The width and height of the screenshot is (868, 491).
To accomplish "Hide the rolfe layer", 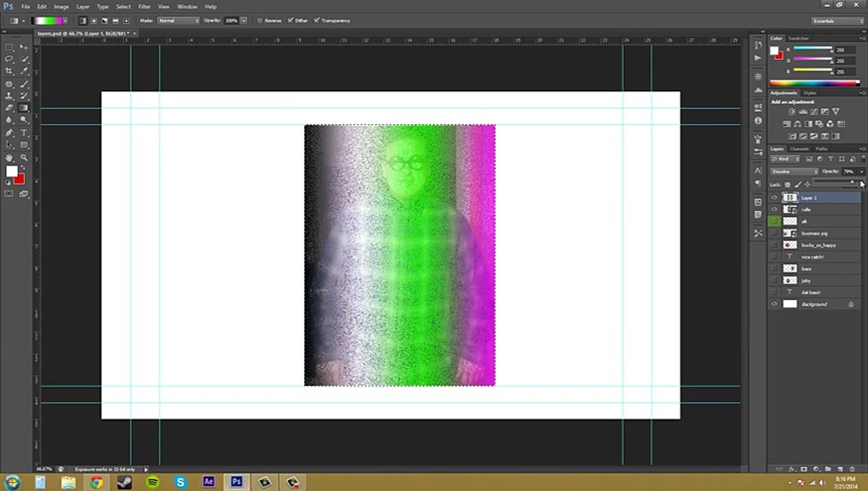I will tap(775, 209).
